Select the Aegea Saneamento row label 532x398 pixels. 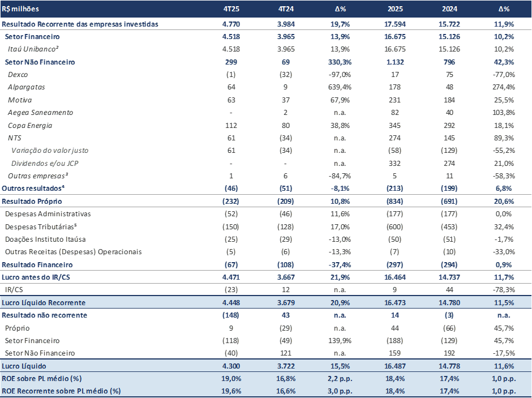click(x=40, y=113)
